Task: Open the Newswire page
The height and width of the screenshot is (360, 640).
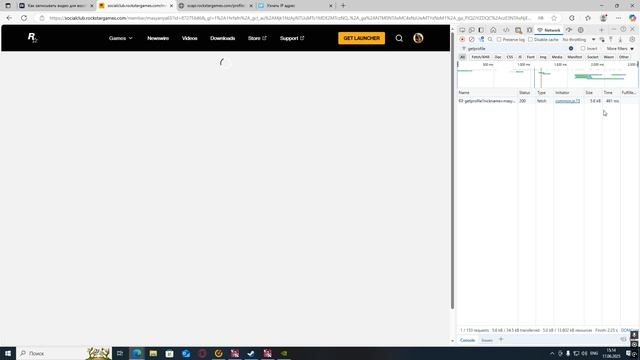Action: click(x=158, y=38)
